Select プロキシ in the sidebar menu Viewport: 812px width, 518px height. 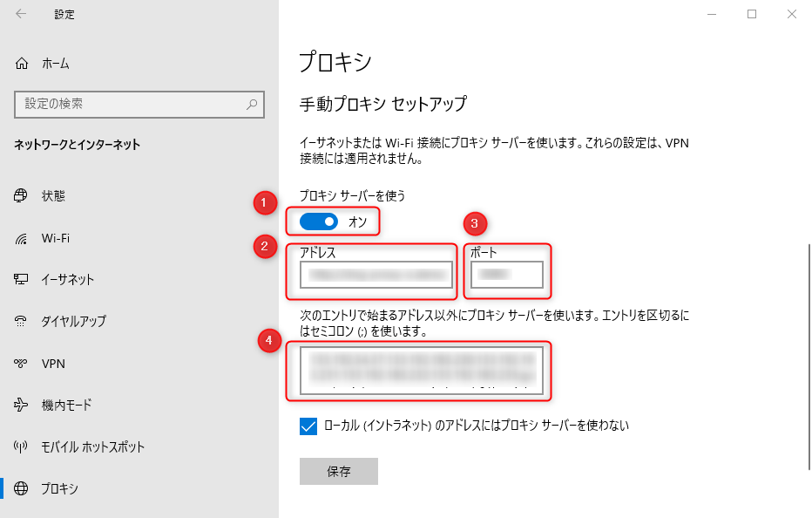(59, 489)
